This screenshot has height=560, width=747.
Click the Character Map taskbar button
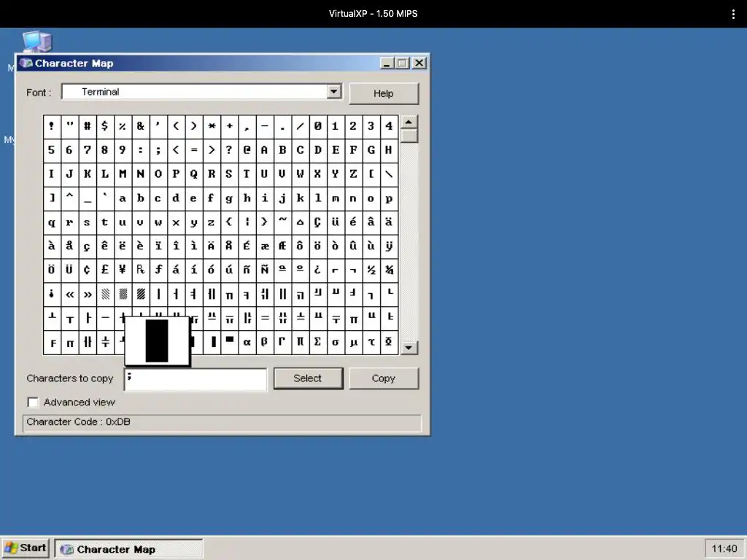tap(128, 549)
